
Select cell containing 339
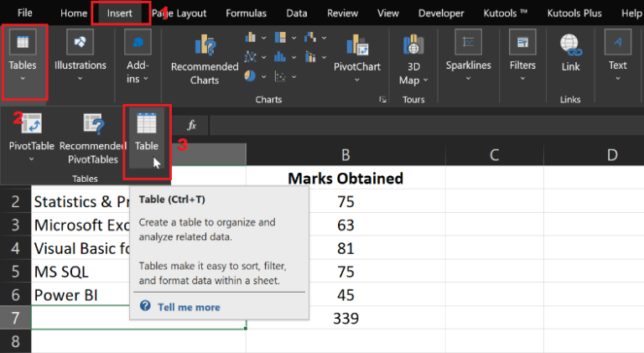coord(345,319)
